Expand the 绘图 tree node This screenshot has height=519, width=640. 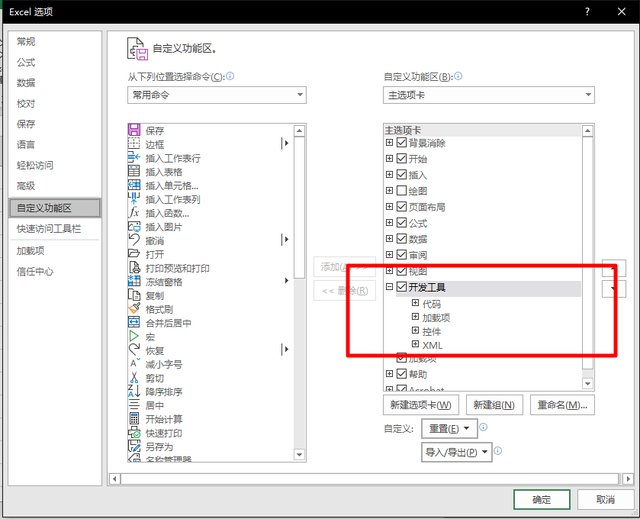coord(389,191)
